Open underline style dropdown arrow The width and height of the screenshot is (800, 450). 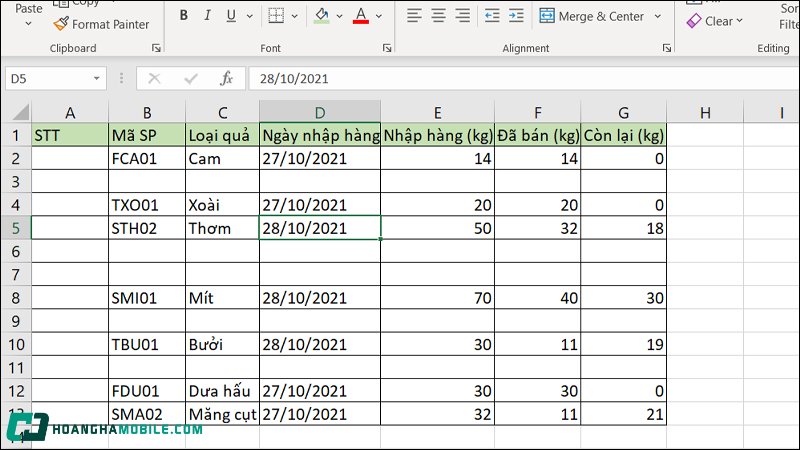(x=249, y=16)
